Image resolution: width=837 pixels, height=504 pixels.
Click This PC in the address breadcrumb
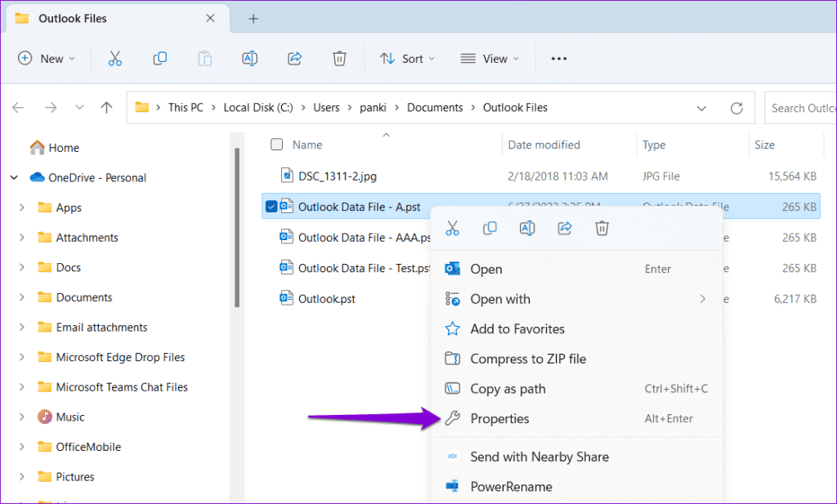pyautogui.click(x=186, y=108)
